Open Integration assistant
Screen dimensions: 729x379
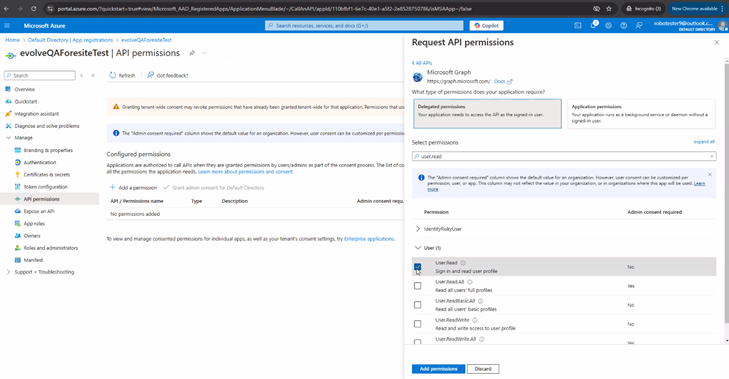coord(36,113)
